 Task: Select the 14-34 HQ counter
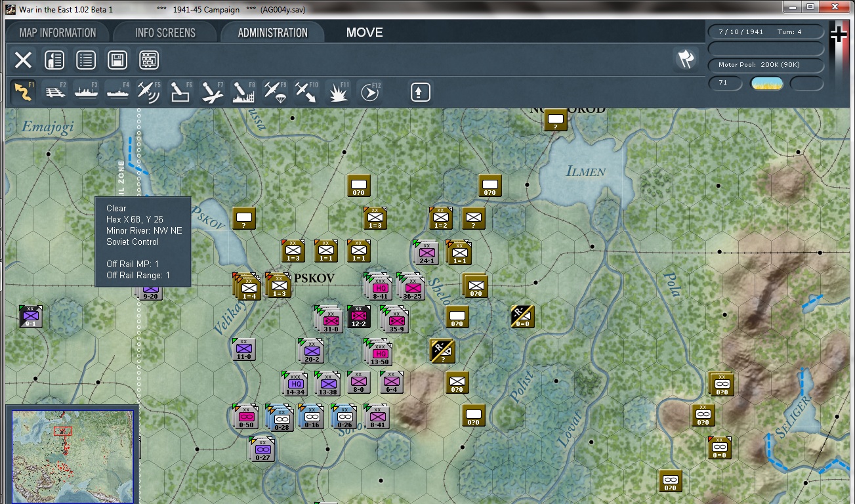pos(295,383)
